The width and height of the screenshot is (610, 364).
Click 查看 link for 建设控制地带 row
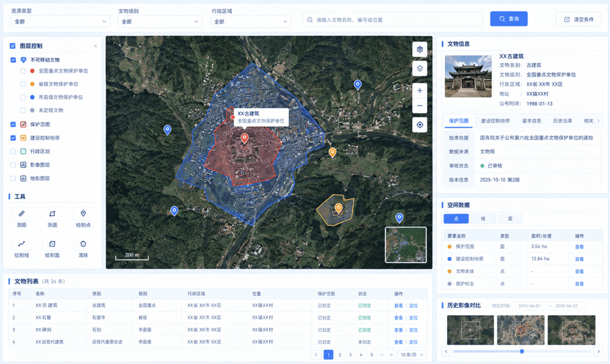579,259
